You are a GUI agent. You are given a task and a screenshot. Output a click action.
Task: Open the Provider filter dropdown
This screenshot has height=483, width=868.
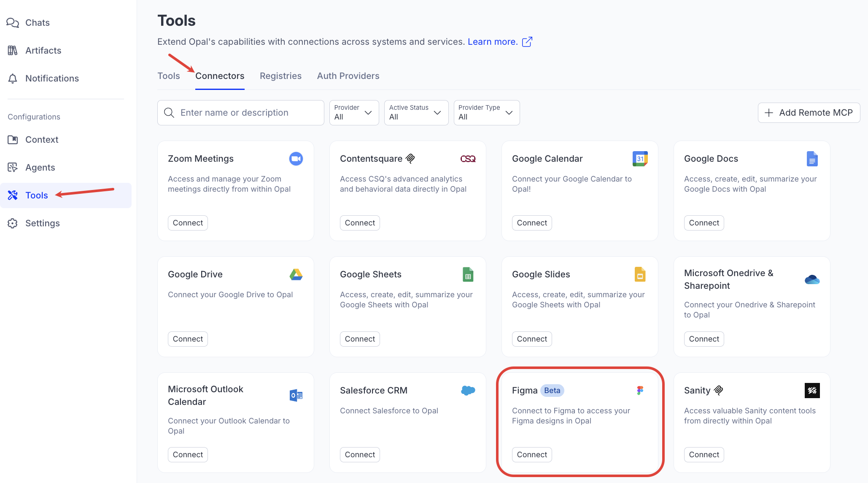point(354,113)
